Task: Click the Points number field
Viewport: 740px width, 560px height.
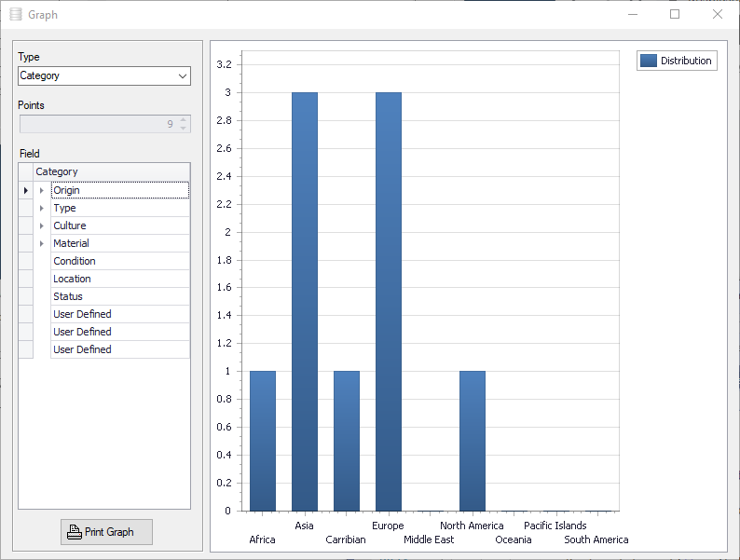Action: point(99,124)
